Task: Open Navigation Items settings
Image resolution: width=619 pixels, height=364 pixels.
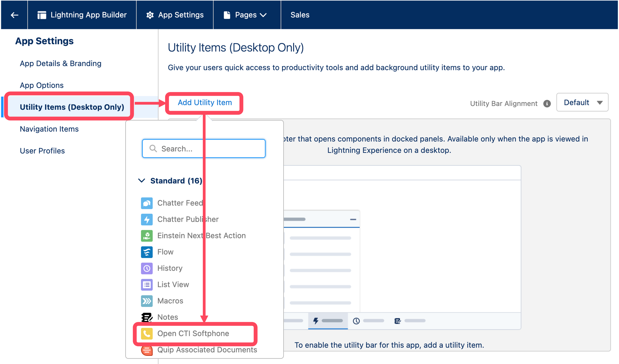Action: point(49,129)
